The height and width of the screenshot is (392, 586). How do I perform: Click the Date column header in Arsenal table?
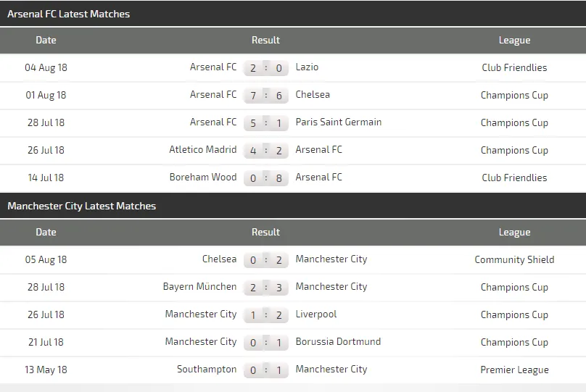tap(46, 41)
